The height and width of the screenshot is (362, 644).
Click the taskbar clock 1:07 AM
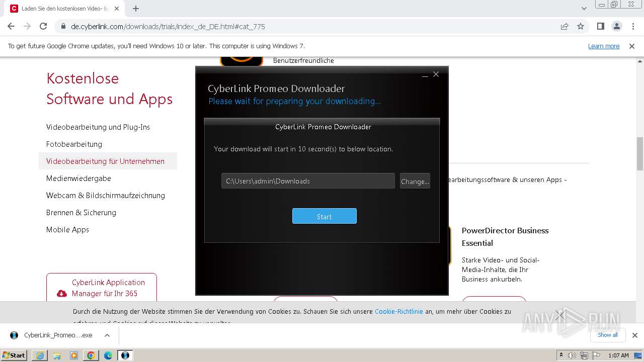(618, 355)
